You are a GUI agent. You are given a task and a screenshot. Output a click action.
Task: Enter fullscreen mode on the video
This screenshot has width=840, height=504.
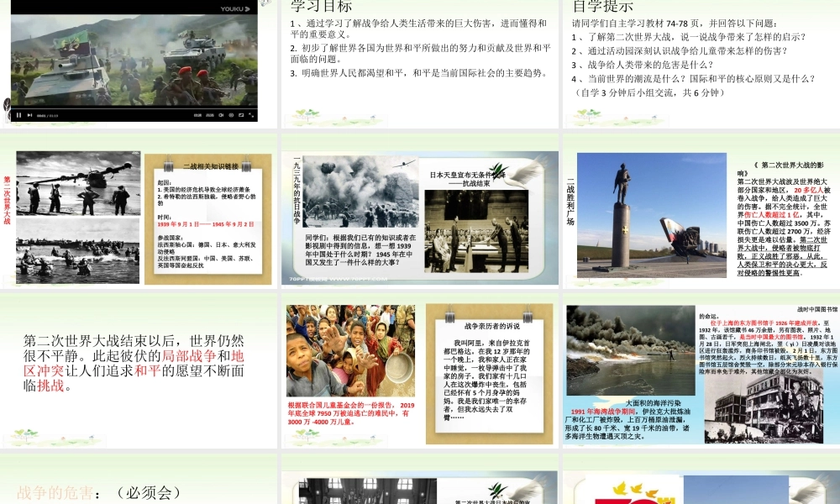[x=250, y=115]
